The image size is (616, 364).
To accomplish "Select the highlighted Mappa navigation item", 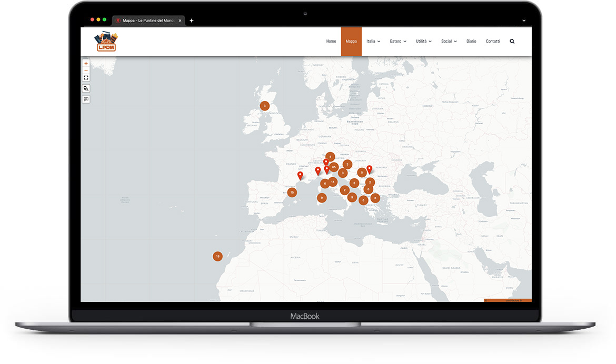I will [x=351, y=41].
